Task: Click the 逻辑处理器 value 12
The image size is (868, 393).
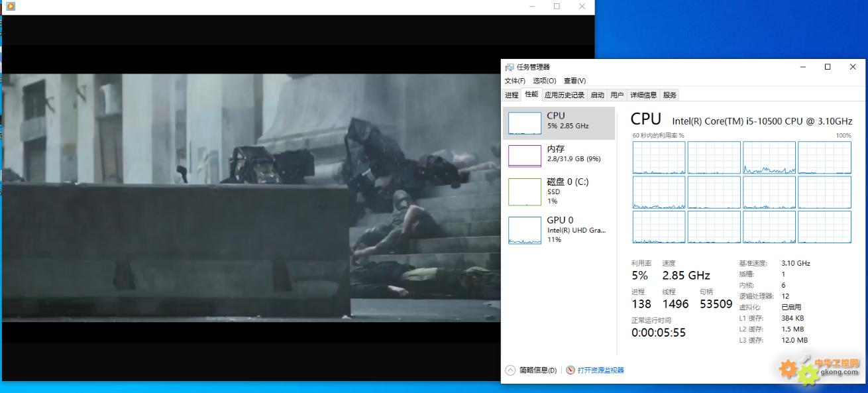Action: pyautogui.click(x=785, y=296)
